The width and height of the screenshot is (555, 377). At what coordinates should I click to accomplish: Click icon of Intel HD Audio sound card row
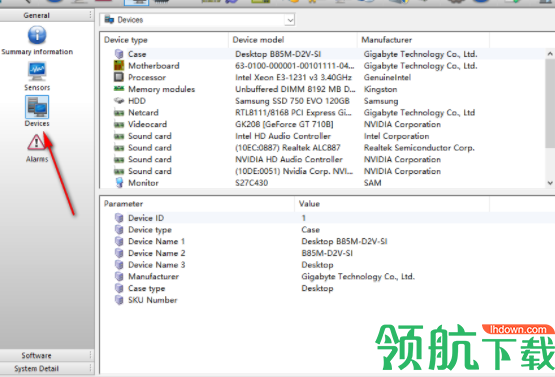[119, 136]
